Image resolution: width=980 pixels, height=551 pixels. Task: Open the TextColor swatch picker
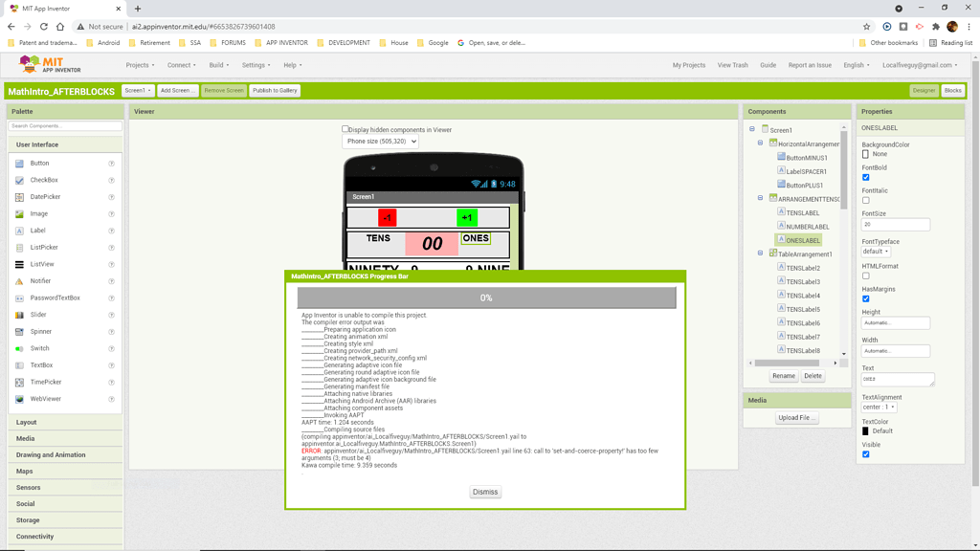(x=864, y=430)
